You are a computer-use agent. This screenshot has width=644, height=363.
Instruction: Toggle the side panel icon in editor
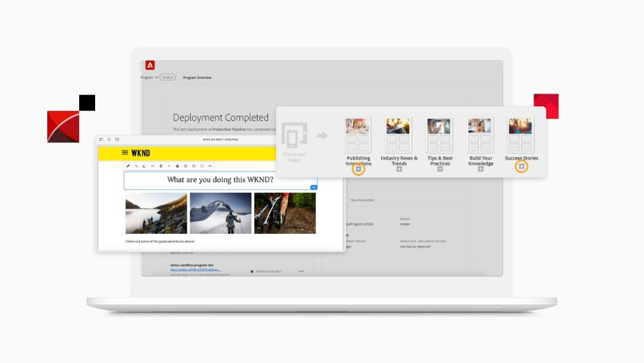(101, 140)
